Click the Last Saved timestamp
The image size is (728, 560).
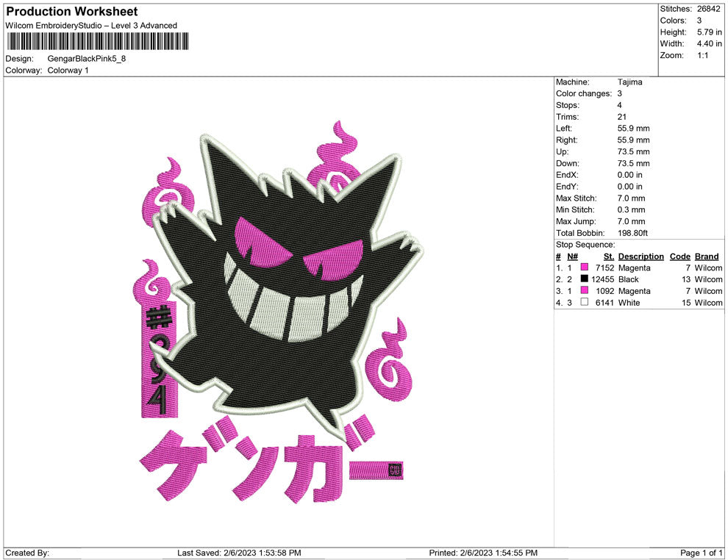(x=239, y=553)
